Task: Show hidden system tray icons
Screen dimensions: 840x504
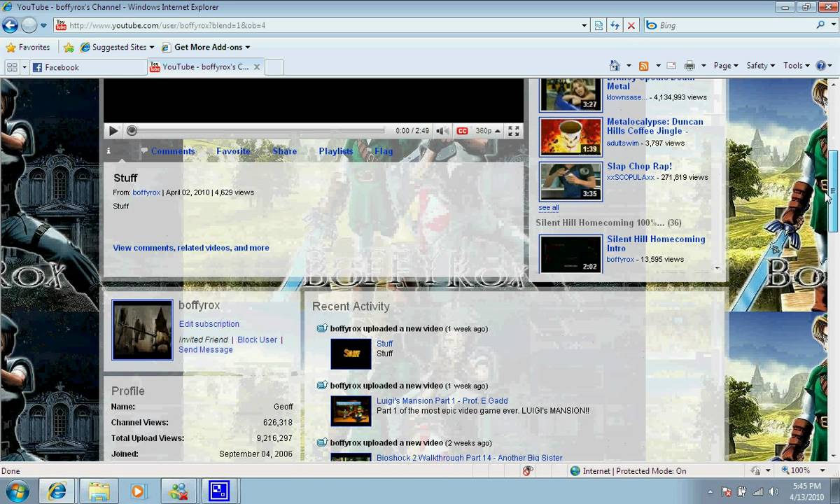Action: 710,491
